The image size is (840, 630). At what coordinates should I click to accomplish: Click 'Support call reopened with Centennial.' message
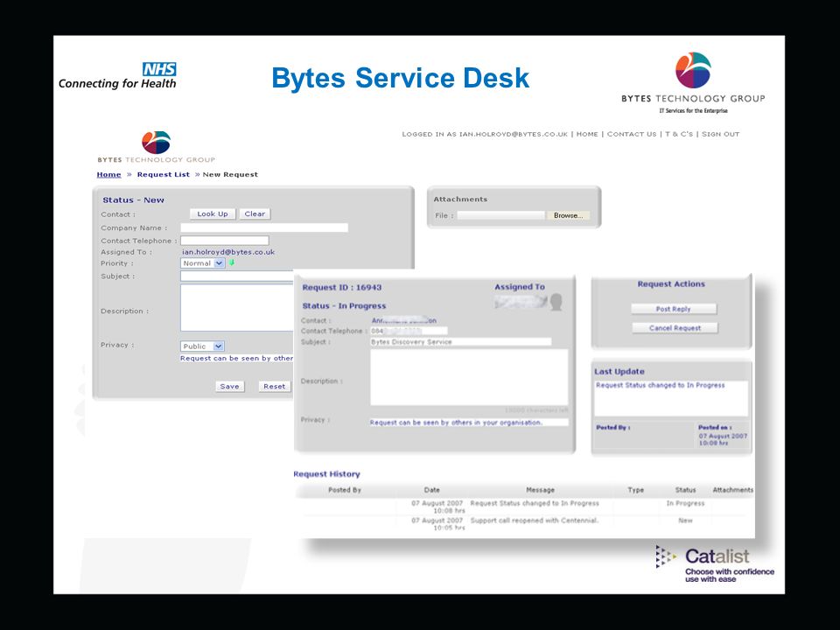click(534, 520)
